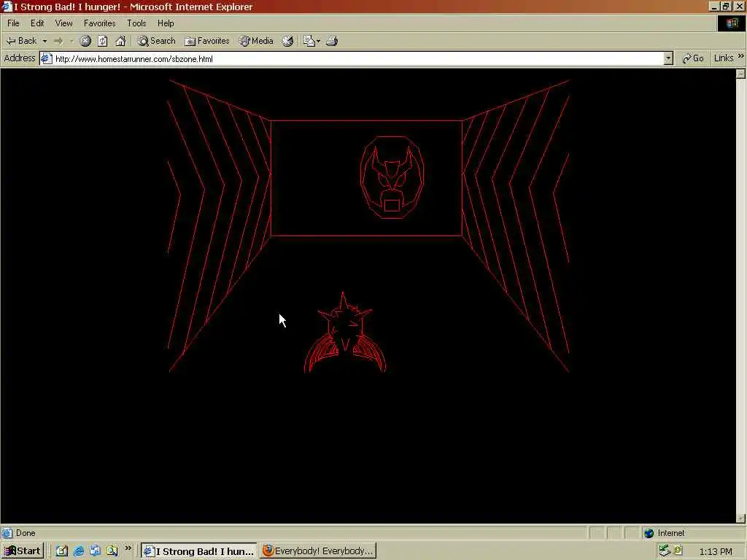This screenshot has width=747, height=560.
Task: Open the Start menu
Action: 23,551
